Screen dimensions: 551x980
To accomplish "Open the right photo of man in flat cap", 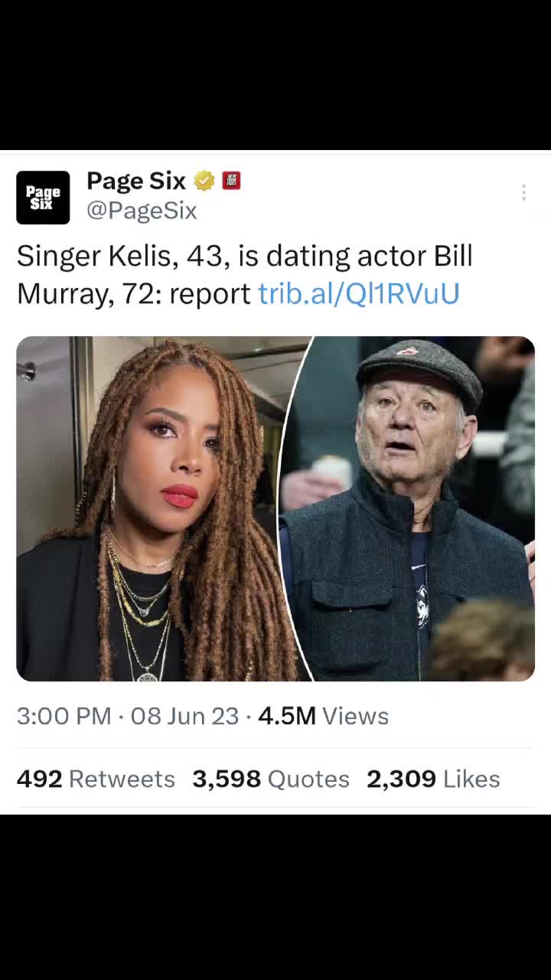I will pos(421,508).
